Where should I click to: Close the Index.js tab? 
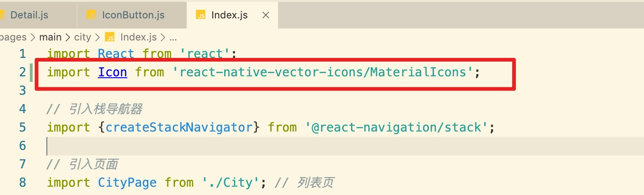(x=266, y=15)
